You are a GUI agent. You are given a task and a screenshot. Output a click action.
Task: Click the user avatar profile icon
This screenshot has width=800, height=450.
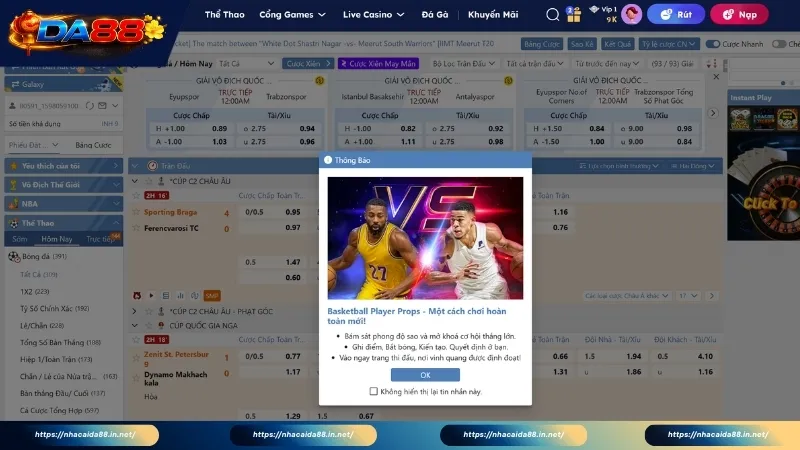tap(631, 14)
